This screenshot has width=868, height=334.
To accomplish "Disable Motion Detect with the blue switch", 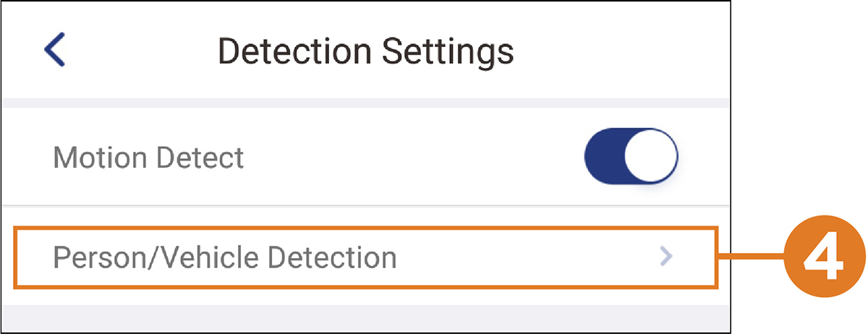I will coord(631,157).
